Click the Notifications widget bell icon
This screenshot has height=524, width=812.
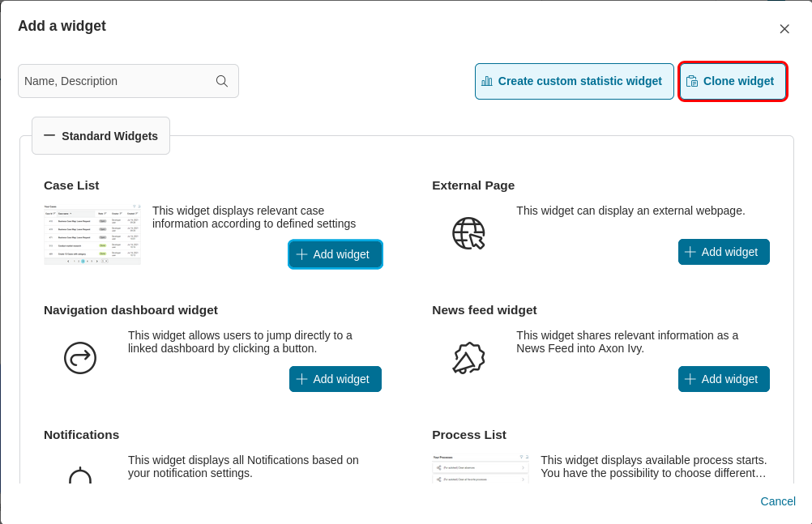point(79,478)
